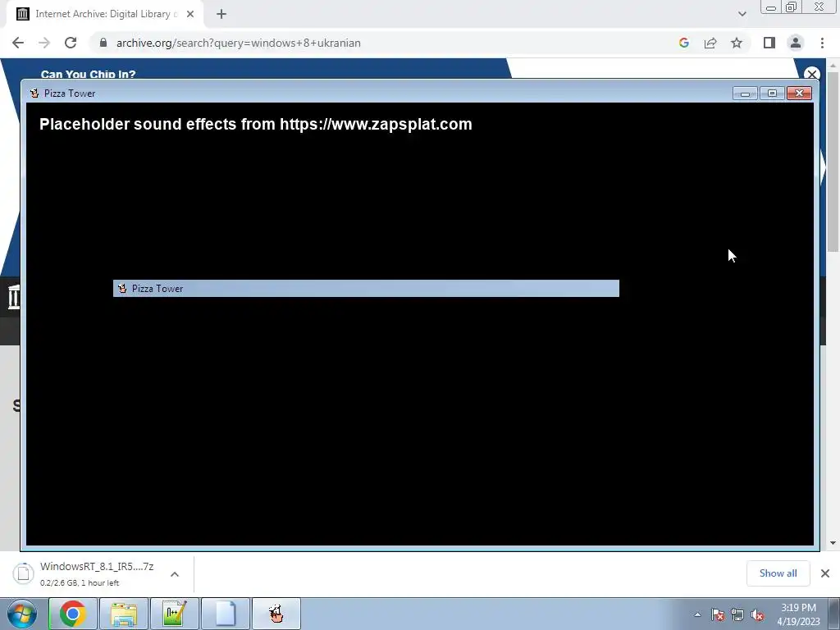Click scrollbar down arrow on page
The width and height of the screenshot is (840, 630).
point(833,543)
